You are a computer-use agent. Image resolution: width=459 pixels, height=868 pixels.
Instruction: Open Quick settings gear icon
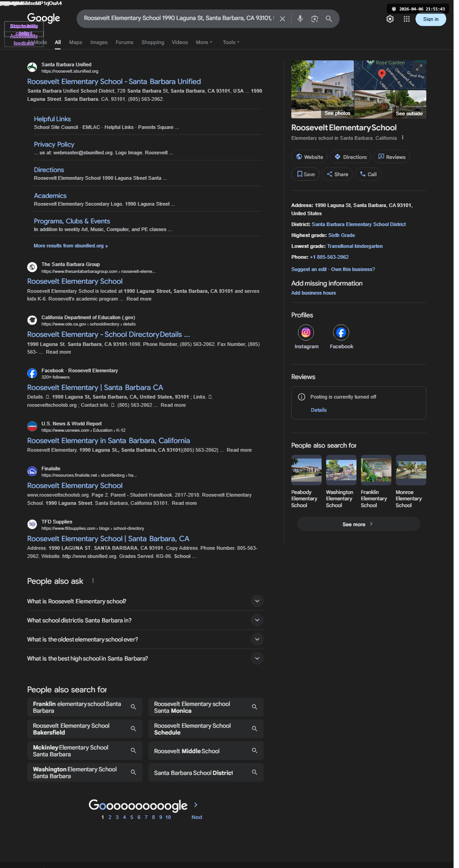pos(390,19)
